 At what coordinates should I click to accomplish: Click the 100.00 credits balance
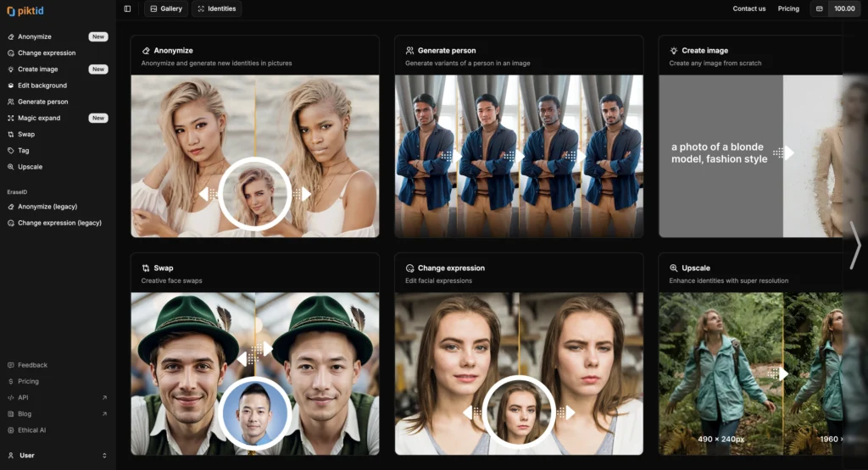coord(844,8)
